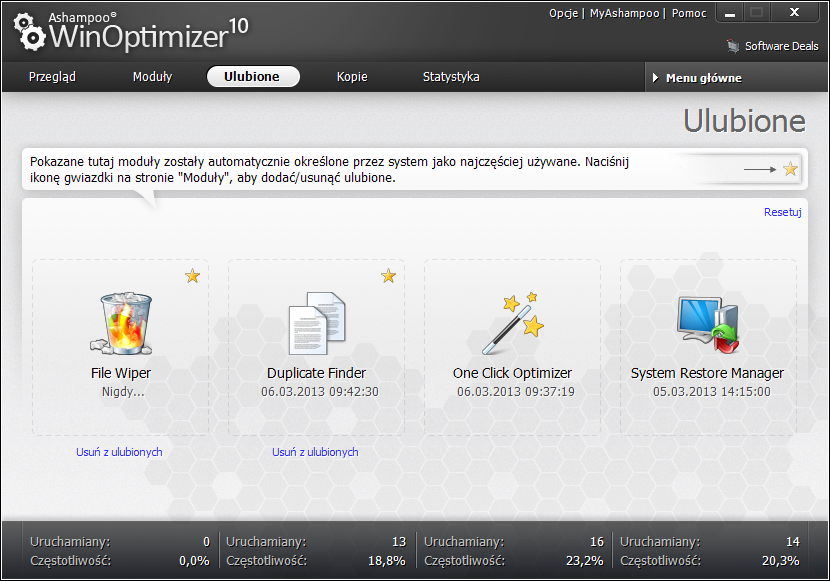Switch to the Moduły tab
This screenshot has height=581, width=830.
pos(152,77)
